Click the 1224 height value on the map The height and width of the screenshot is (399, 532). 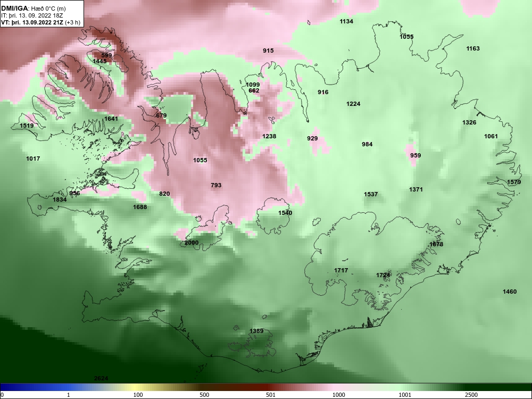click(x=353, y=104)
